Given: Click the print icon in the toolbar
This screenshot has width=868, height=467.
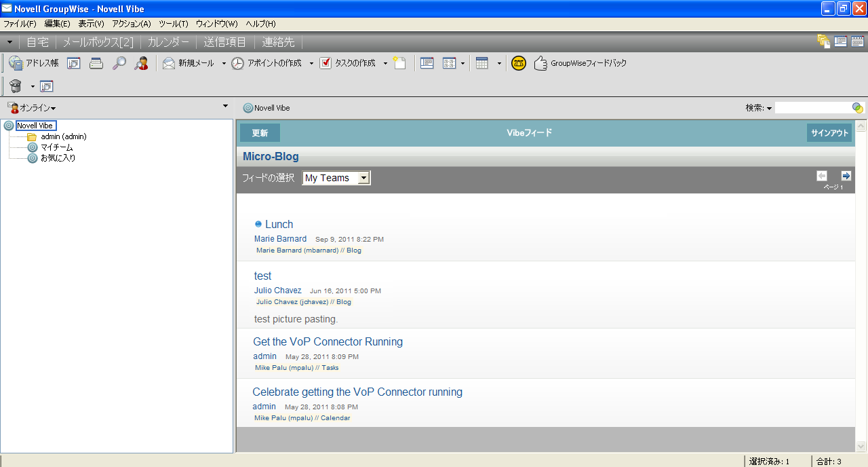Looking at the screenshot, I should coord(96,62).
